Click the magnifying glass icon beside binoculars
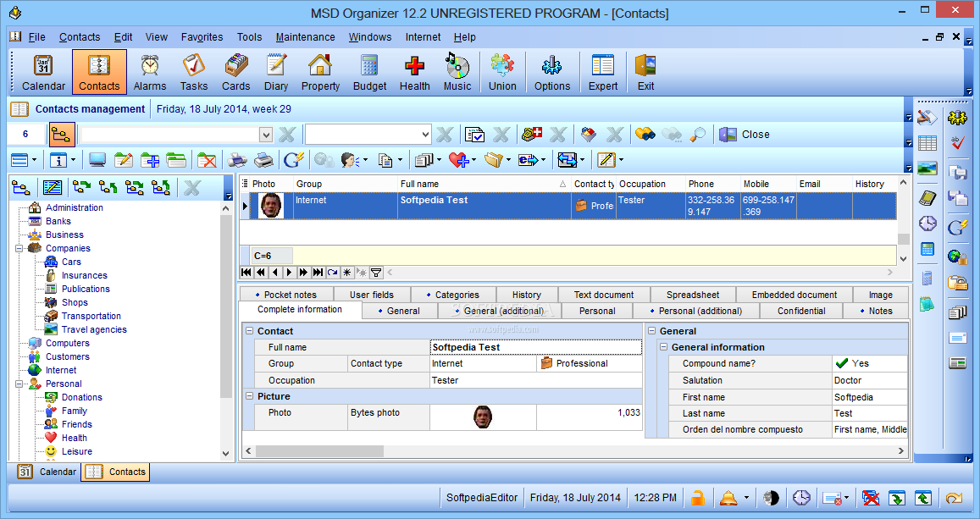This screenshot has height=519, width=980. click(697, 134)
